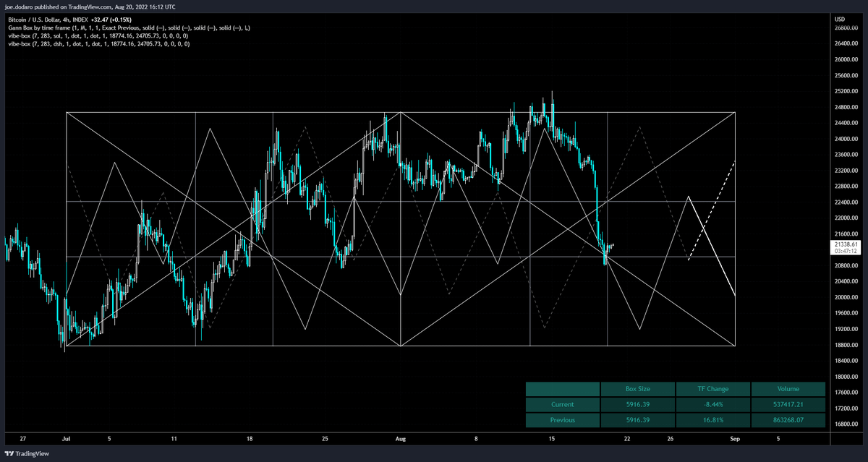
Task: Click the TradingView logo in the corner
Action: [27, 454]
